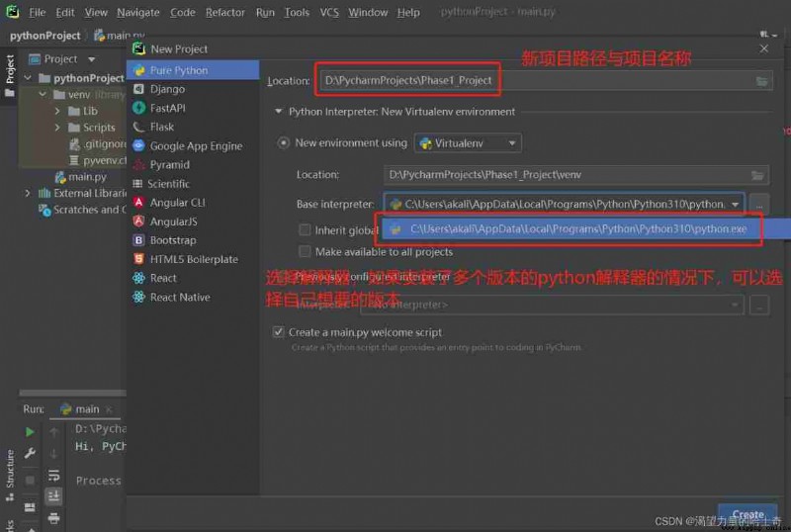Click the Create button
The image size is (791, 532).
[747, 514]
